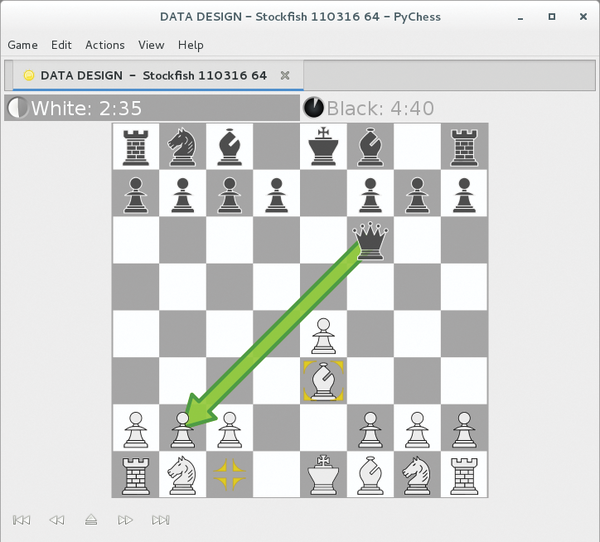The width and height of the screenshot is (600, 542).
Task: Jump to the last move of the game
Action: tap(161, 520)
